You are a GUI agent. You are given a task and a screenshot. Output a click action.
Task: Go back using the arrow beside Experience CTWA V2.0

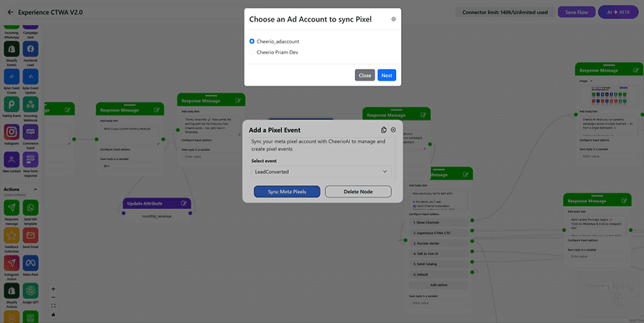point(10,13)
